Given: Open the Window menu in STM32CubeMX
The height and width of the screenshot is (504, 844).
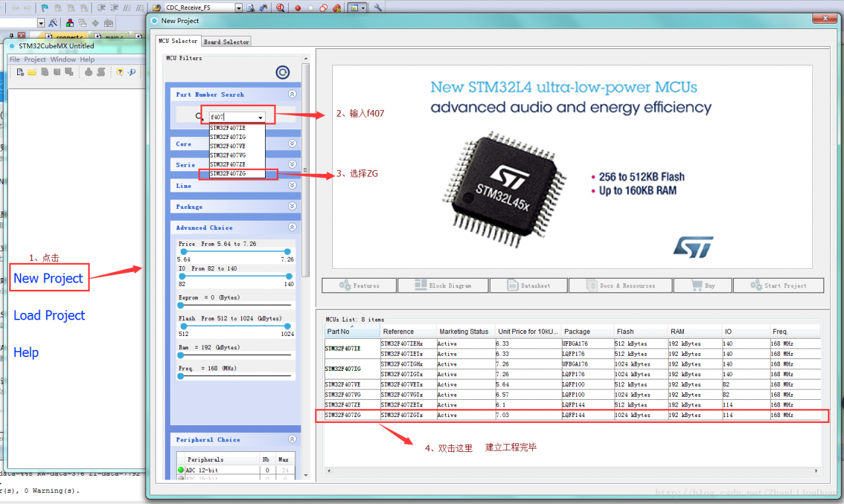Looking at the screenshot, I should [63, 59].
